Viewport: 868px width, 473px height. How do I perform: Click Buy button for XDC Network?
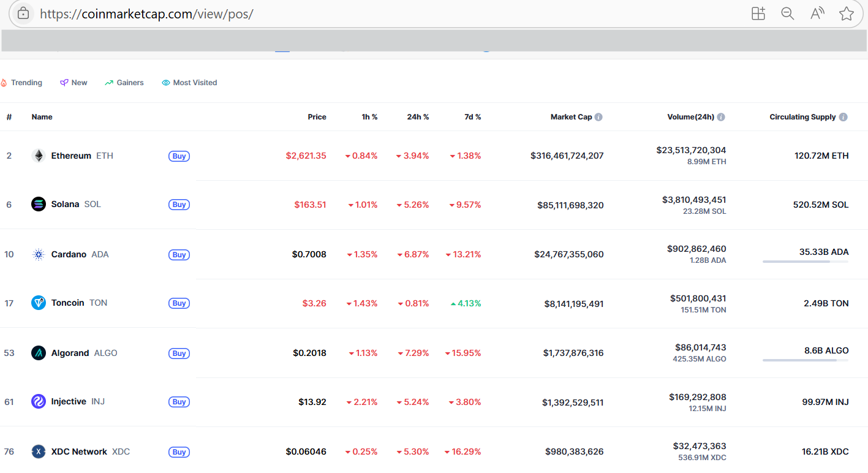coord(179,452)
